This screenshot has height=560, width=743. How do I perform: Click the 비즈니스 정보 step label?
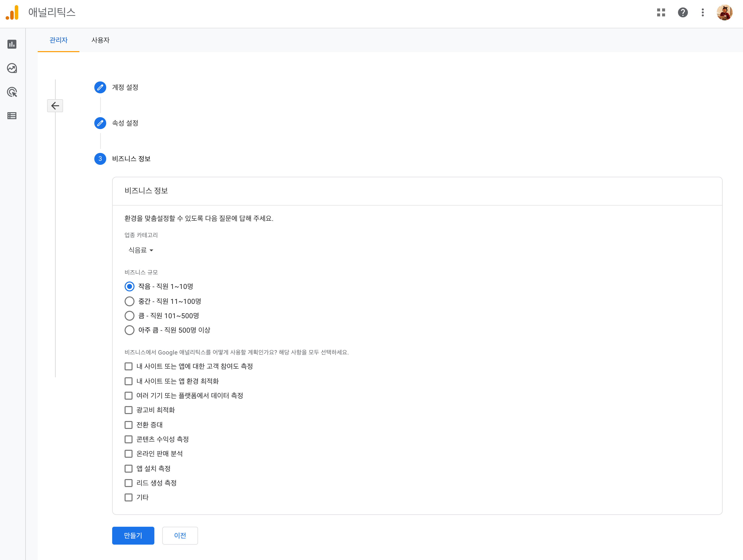coord(131,159)
